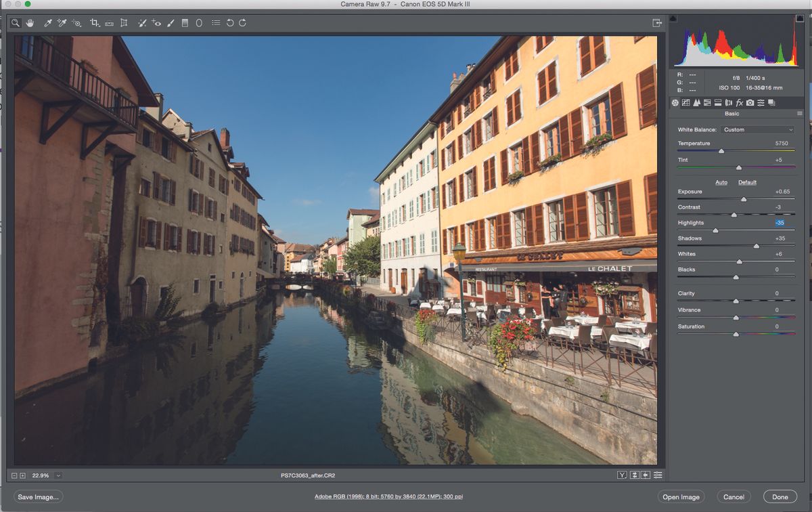Pick the White Balance eyedropper tool
Screen dimensions: 812x512
pyautogui.click(x=47, y=22)
